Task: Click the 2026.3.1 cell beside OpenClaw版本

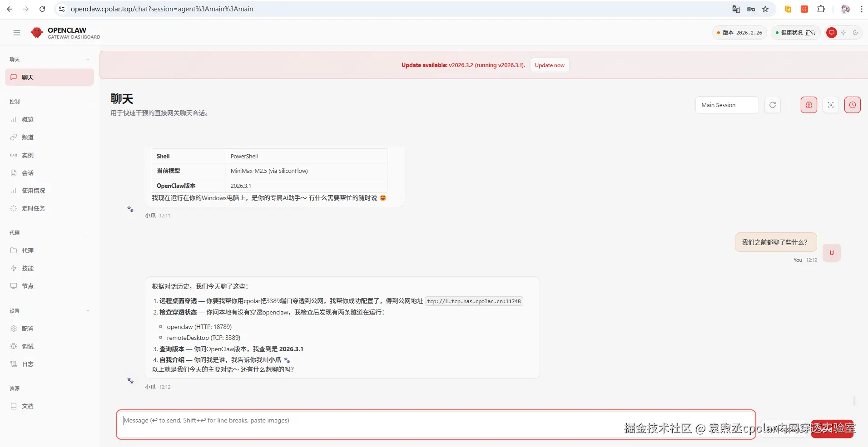Action: (307, 186)
